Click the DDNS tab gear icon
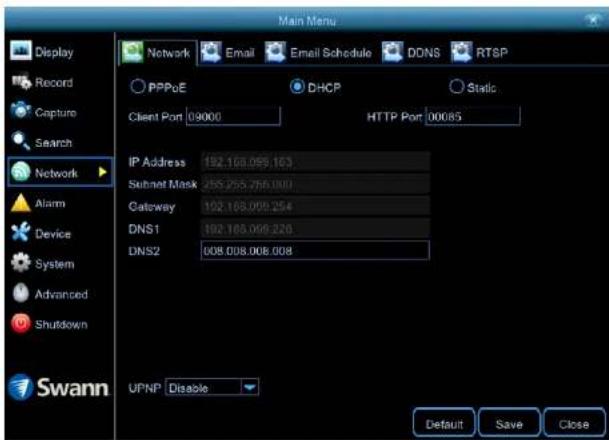 [393, 52]
